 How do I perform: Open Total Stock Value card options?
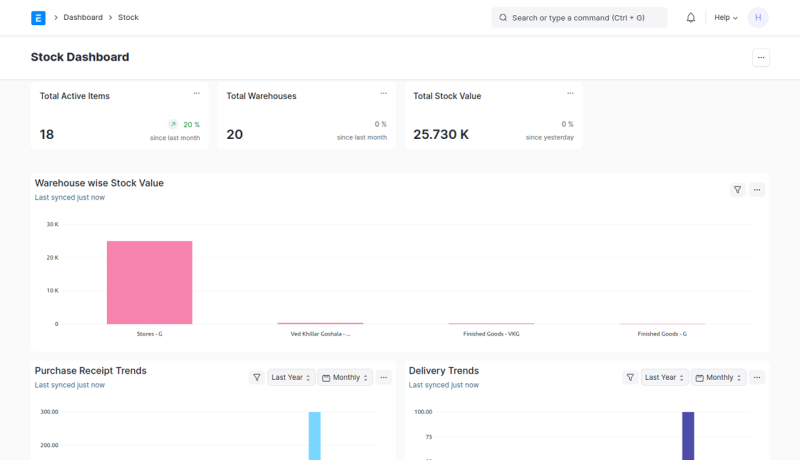(x=570, y=93)
